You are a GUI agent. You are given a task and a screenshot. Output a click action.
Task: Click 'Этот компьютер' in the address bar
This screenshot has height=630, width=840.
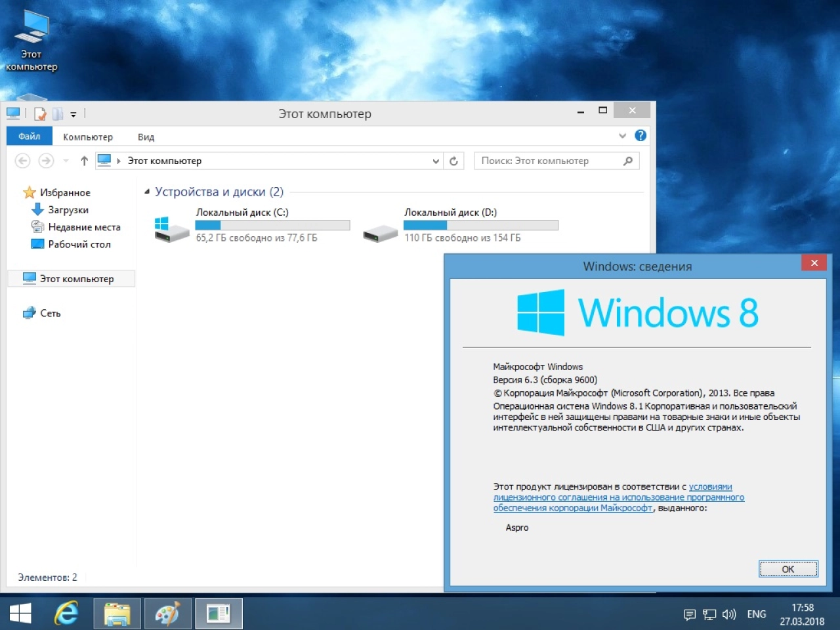pos(164,161)
